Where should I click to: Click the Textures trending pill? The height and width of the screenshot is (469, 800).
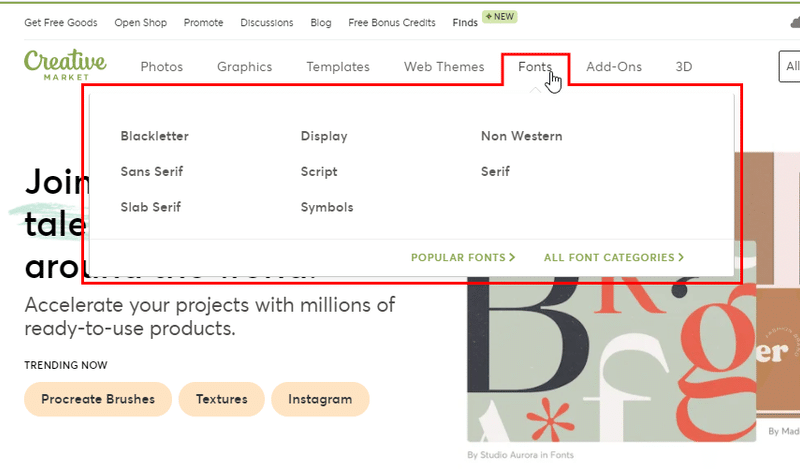[221, 399]
